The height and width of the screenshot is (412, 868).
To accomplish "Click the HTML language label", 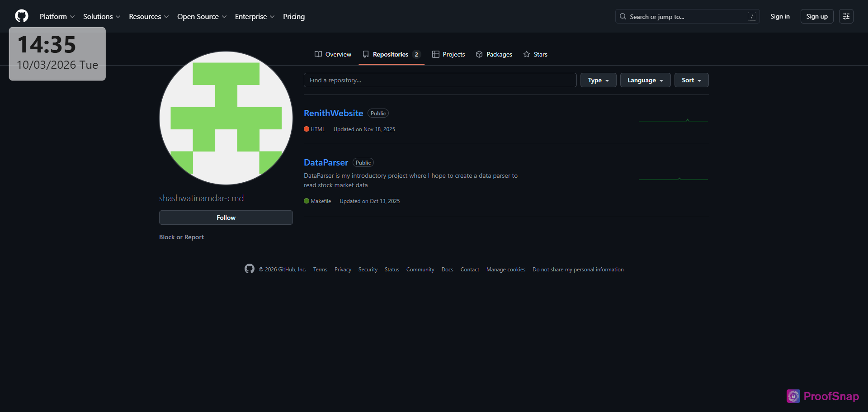I will pos(318,129).
